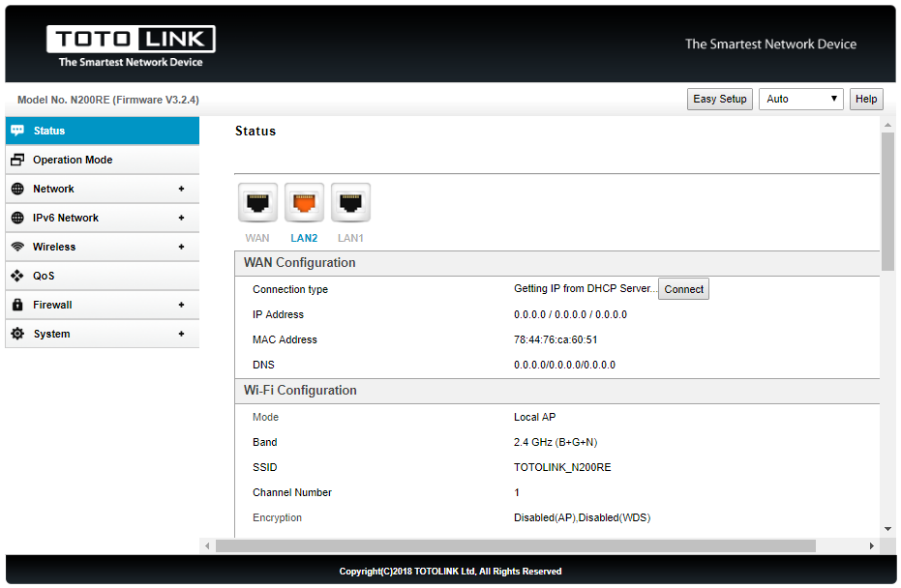Click the WAN port icon
The width and height of the screenshot is (901, 588).
(x=257, y=202)
